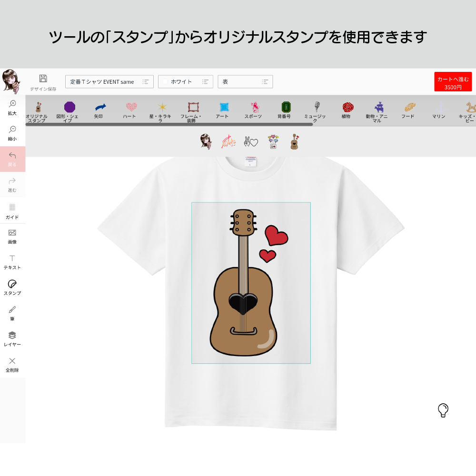Screen dimensions: 476x476
Task: Open the レイヤー layers panel
Action: (x=12, y=338)
